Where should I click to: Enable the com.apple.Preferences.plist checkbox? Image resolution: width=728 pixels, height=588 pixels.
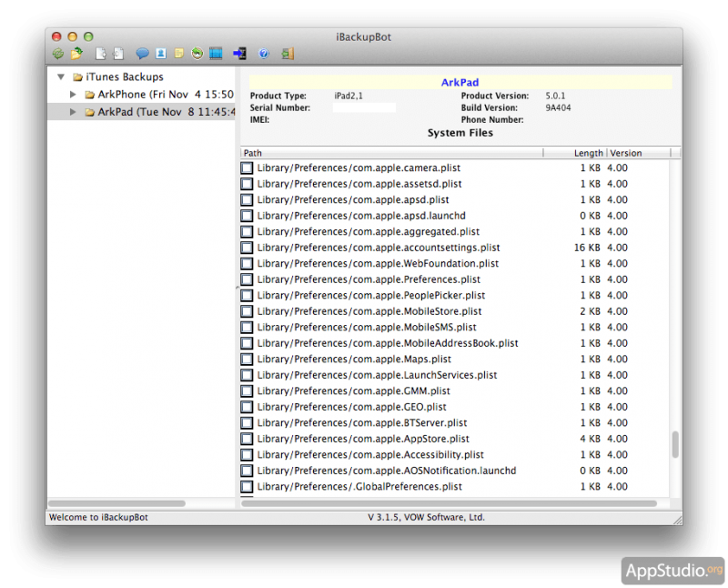coord(247,279)
